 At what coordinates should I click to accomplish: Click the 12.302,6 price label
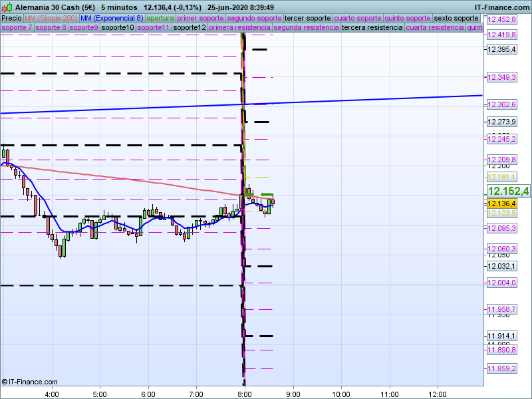pyautogui.click(x=501, y=104)
